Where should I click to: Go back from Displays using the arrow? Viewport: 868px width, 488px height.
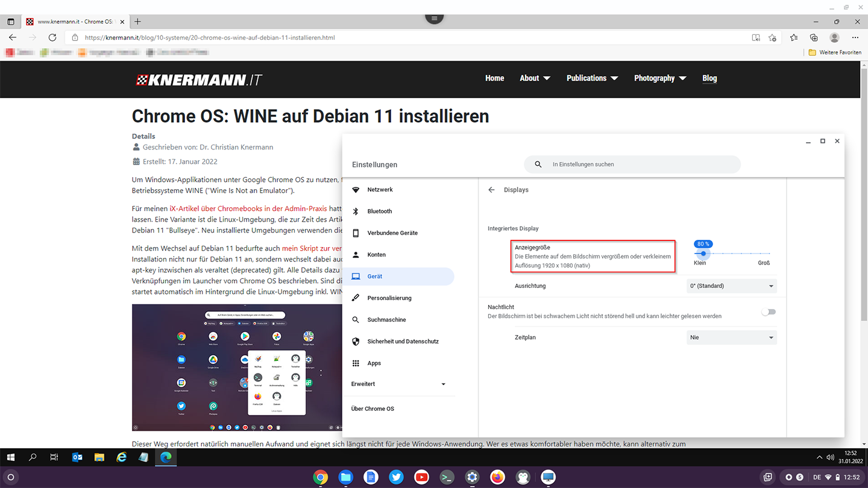pos(491,190)
